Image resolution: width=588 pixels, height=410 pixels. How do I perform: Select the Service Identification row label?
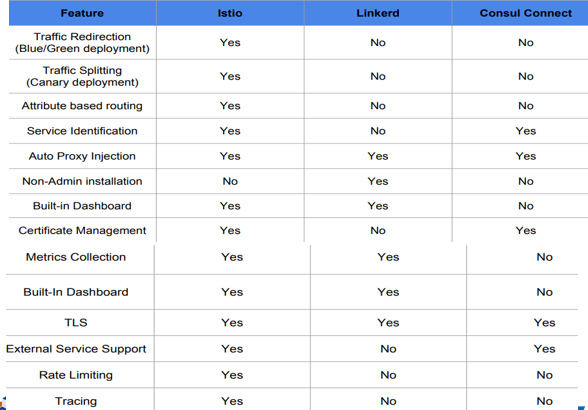[x=82, y=131]
